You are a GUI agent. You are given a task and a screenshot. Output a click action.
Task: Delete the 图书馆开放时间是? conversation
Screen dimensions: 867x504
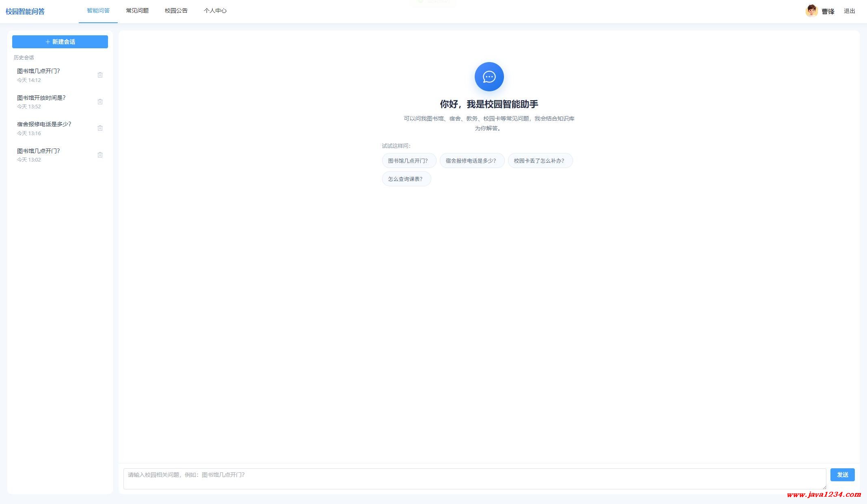pos(100,101)
